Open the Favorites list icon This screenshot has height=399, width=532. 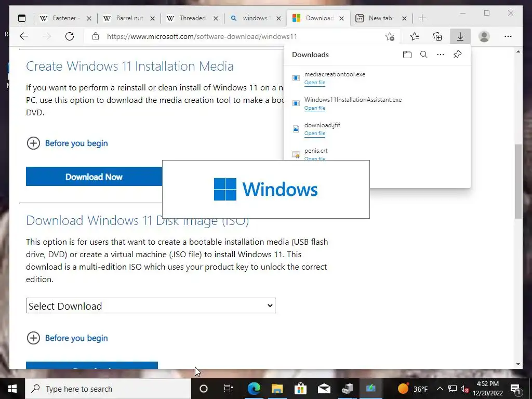click(415, 36)
